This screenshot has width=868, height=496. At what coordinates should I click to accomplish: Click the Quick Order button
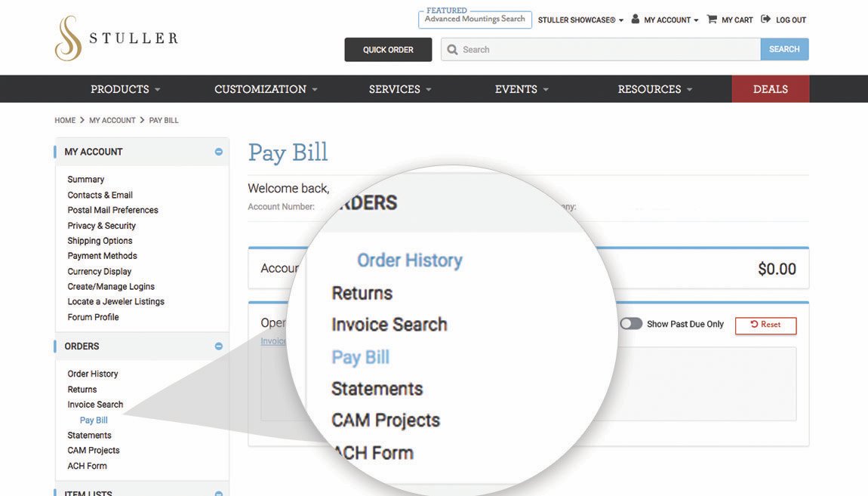click(x=388, y=50)
